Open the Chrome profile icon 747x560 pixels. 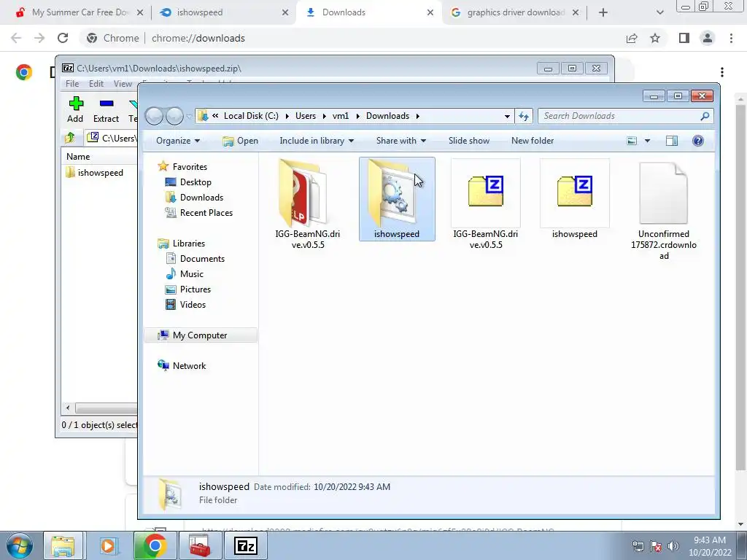708,38
